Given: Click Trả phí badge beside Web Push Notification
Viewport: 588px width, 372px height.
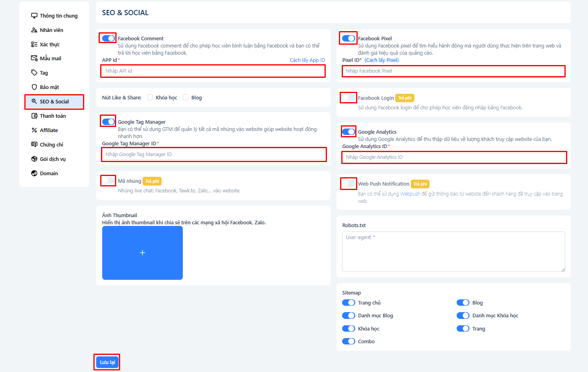Looking at the screenshot, I should click(420, 184).
